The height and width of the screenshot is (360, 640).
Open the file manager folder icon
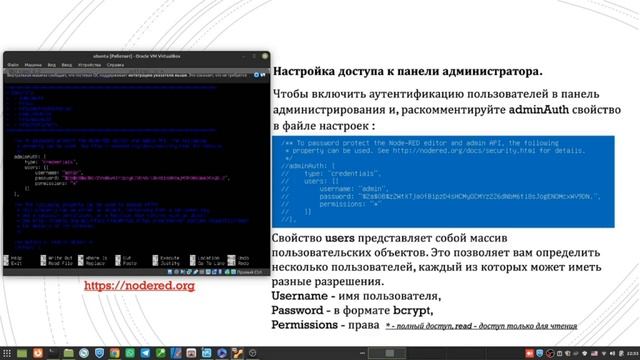[x=69, y=353]
